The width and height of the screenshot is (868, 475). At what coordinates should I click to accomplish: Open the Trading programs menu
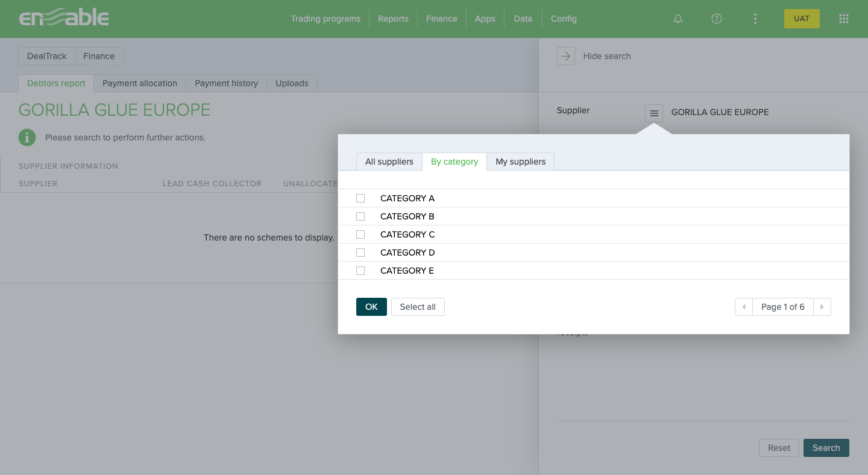pos(325,19)
